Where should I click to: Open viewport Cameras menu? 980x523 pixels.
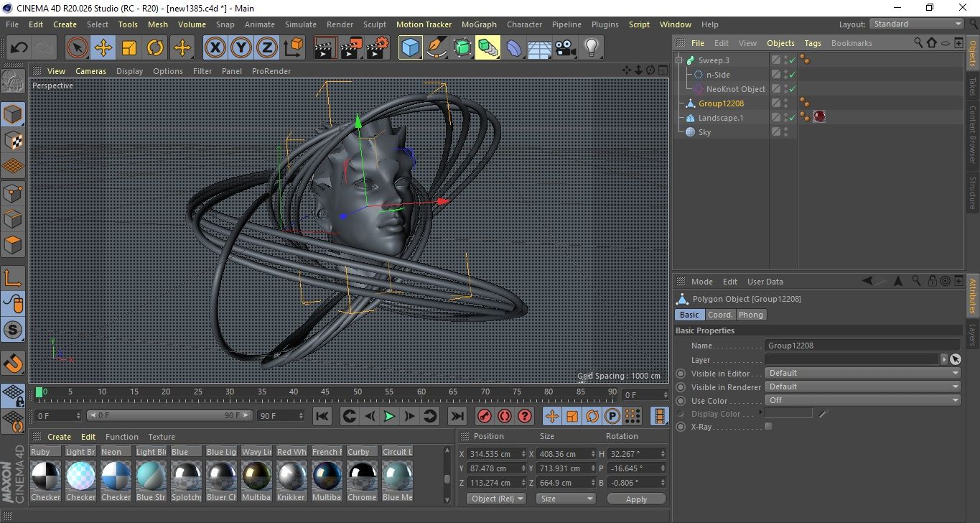point(90,71)
